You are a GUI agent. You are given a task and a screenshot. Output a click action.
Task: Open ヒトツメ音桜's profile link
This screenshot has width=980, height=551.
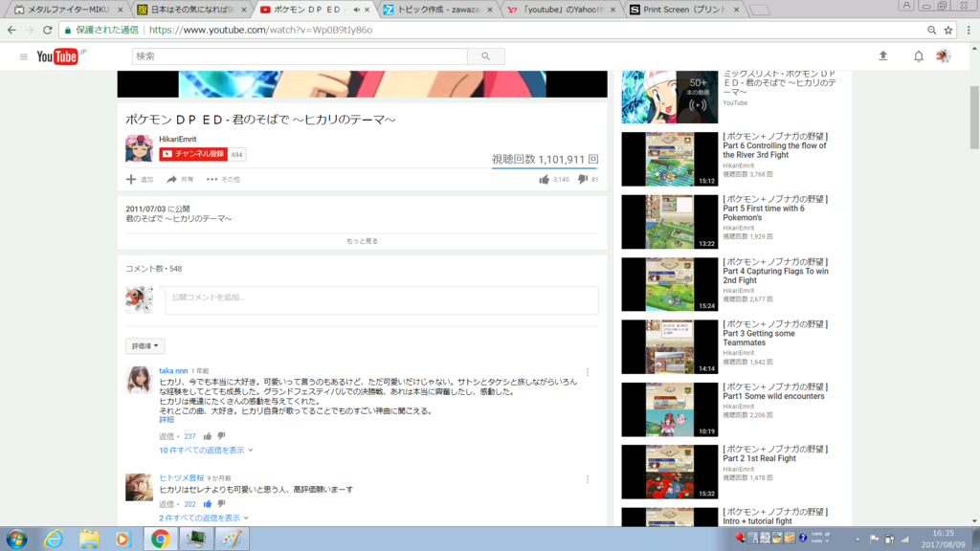[x=181, y=478]
